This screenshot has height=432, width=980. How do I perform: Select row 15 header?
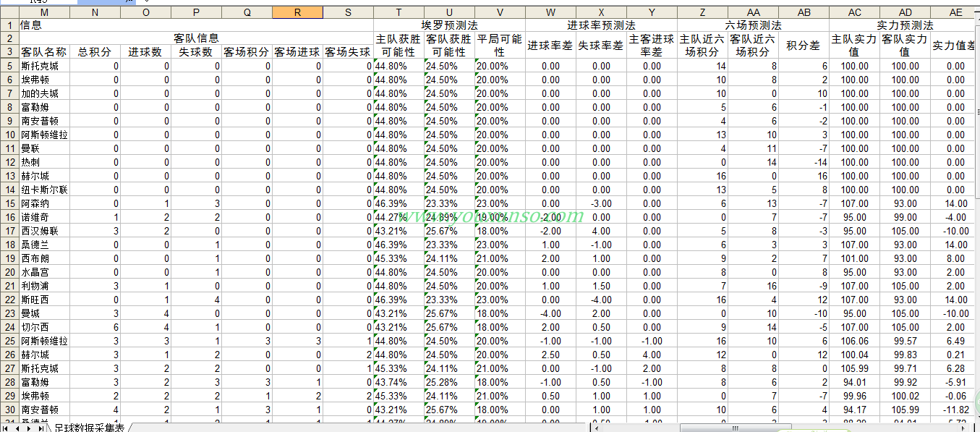(9, 203)
